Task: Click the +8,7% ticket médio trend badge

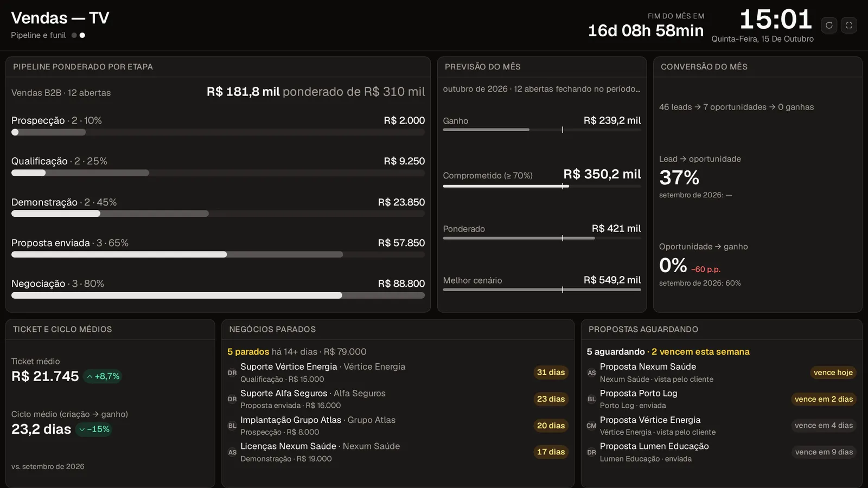Action: (103, 376)
